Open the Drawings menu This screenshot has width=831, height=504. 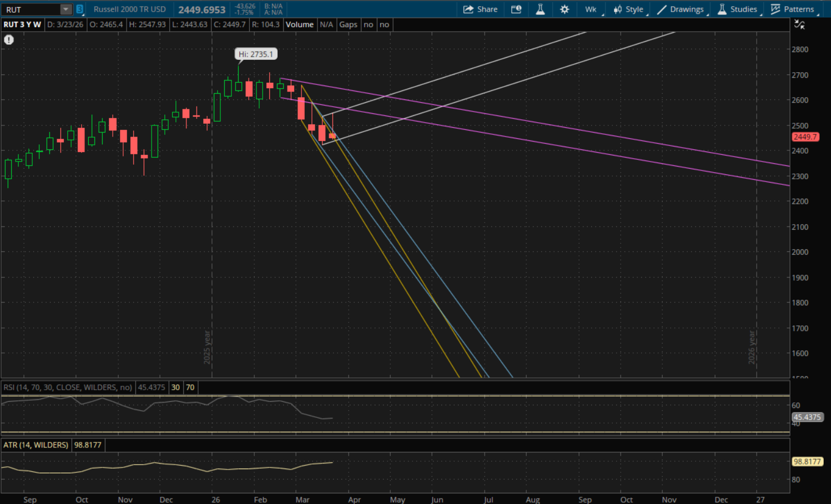click(681, 9)
